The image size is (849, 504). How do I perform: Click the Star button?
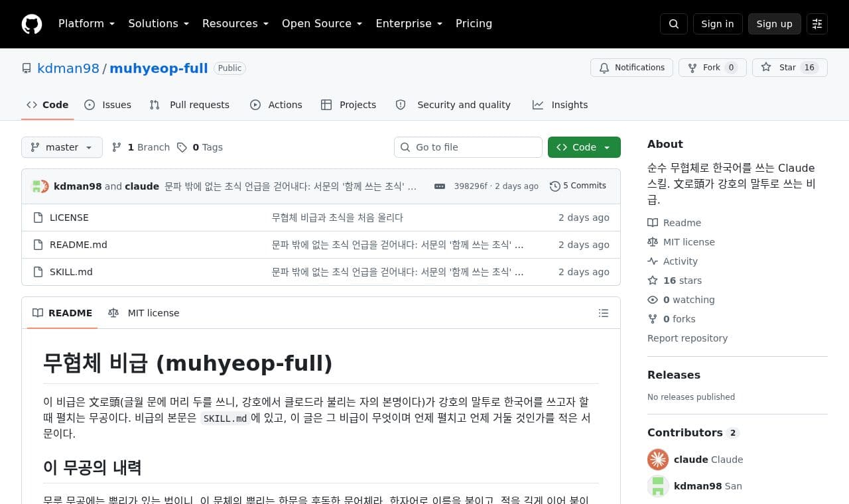tap(790, 68)
